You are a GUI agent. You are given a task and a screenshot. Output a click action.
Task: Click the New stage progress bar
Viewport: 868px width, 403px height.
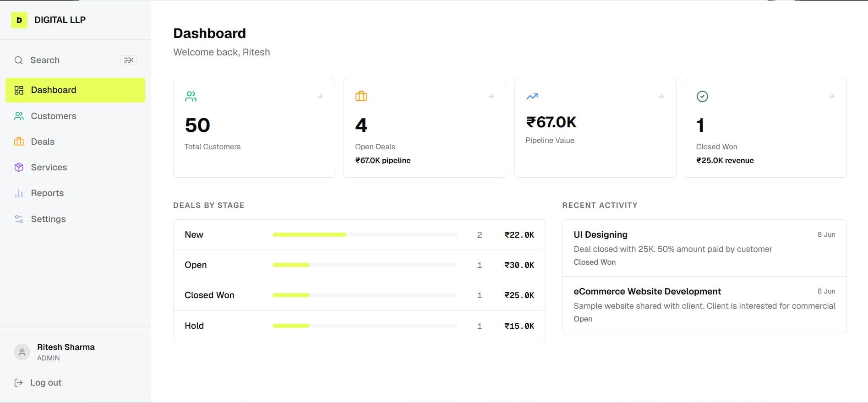point(365,235)
